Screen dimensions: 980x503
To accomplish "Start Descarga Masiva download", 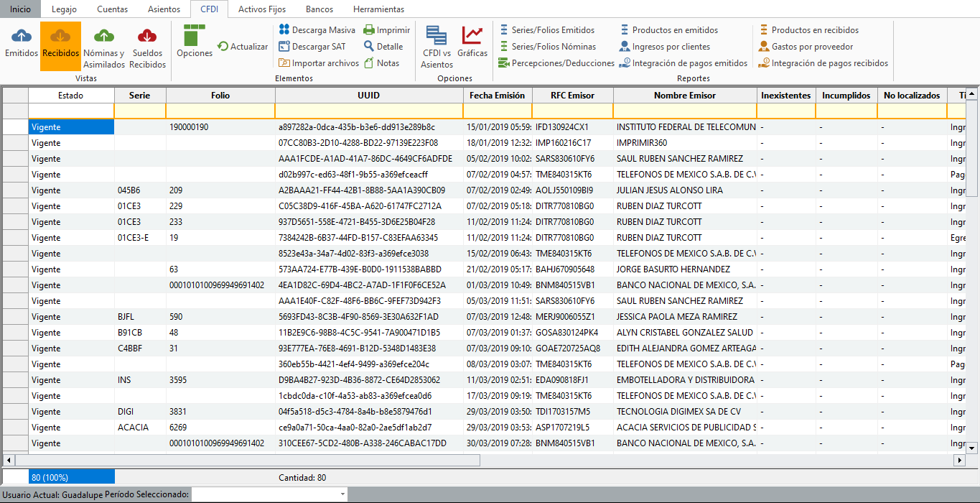I will point(317,30).
